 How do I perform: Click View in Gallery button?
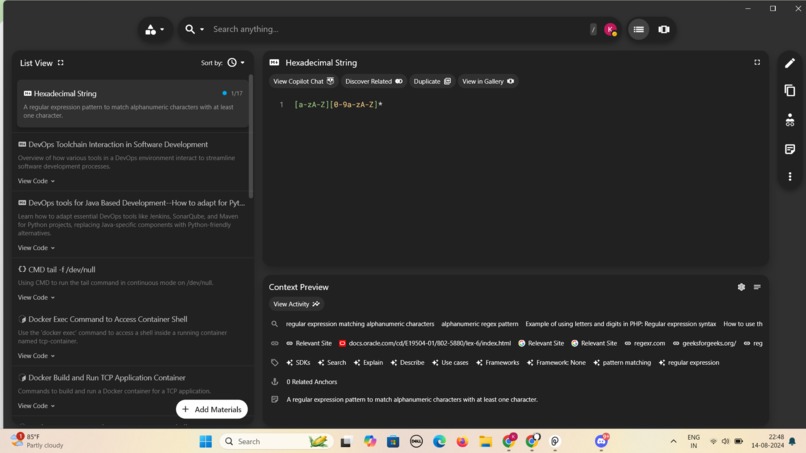click(487, 81)
